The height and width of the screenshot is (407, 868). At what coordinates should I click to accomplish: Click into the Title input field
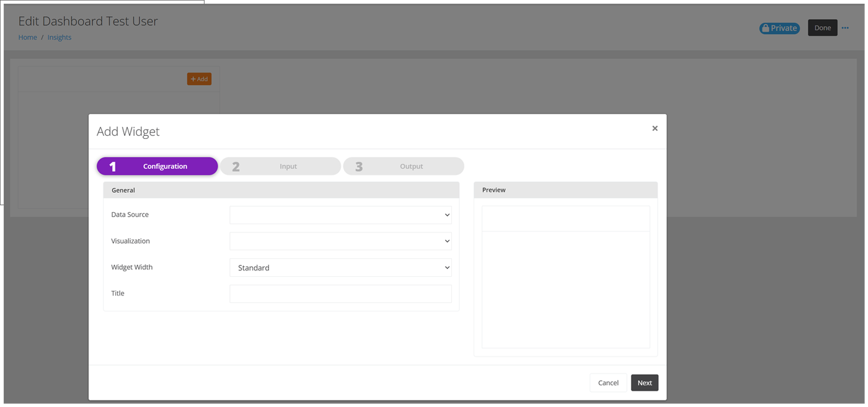(x=340, y=293)
